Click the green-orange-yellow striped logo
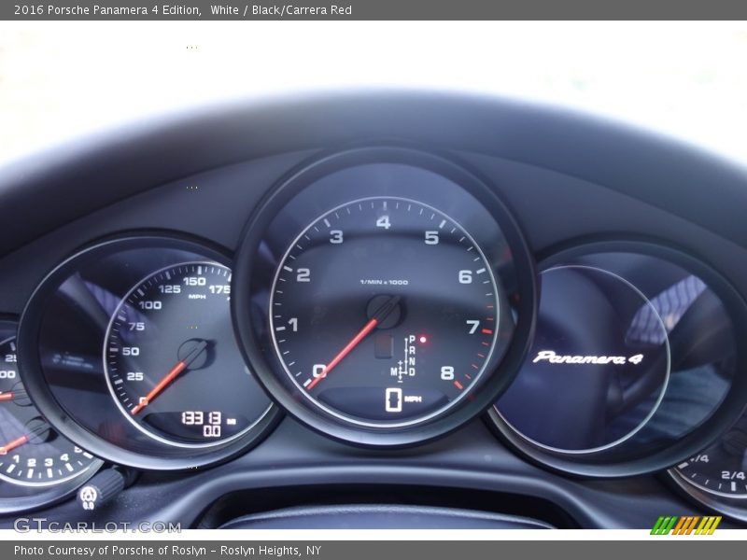The image size is (747, 560). click(x=686, y=525)
